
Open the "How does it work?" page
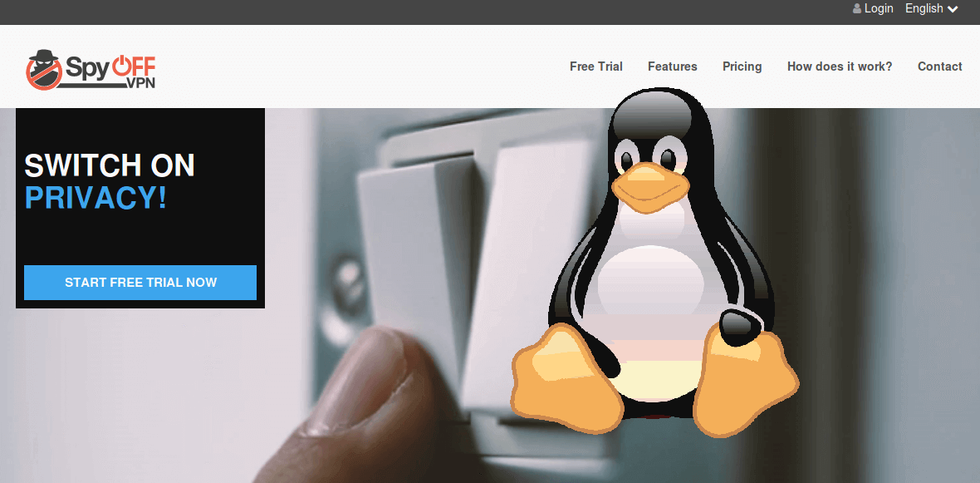click(x=839, y=67)
